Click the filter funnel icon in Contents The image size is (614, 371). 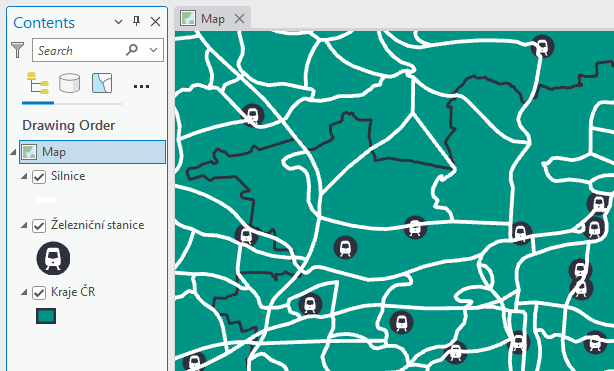(18, 50)
